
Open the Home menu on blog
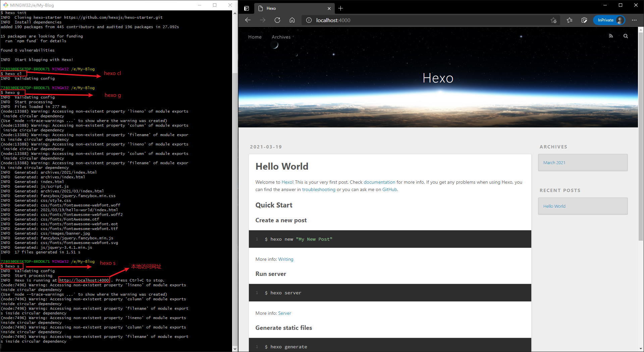(255, 37)
